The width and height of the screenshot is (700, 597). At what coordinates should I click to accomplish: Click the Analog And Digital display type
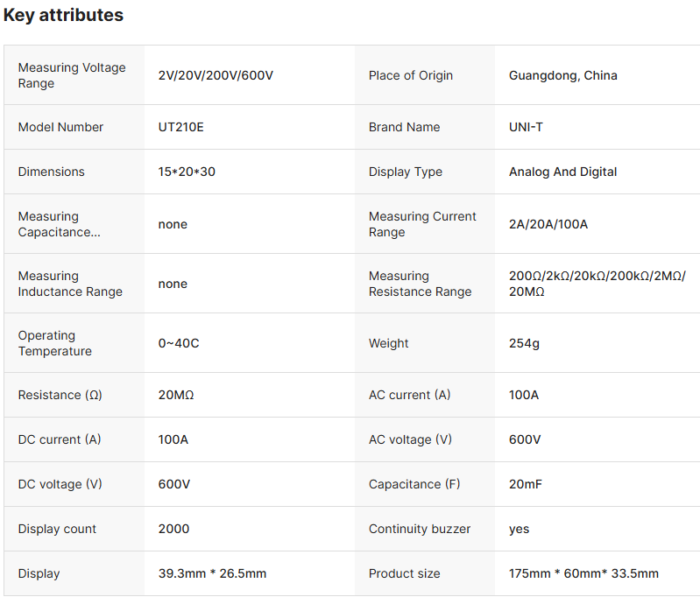point(562,172)
